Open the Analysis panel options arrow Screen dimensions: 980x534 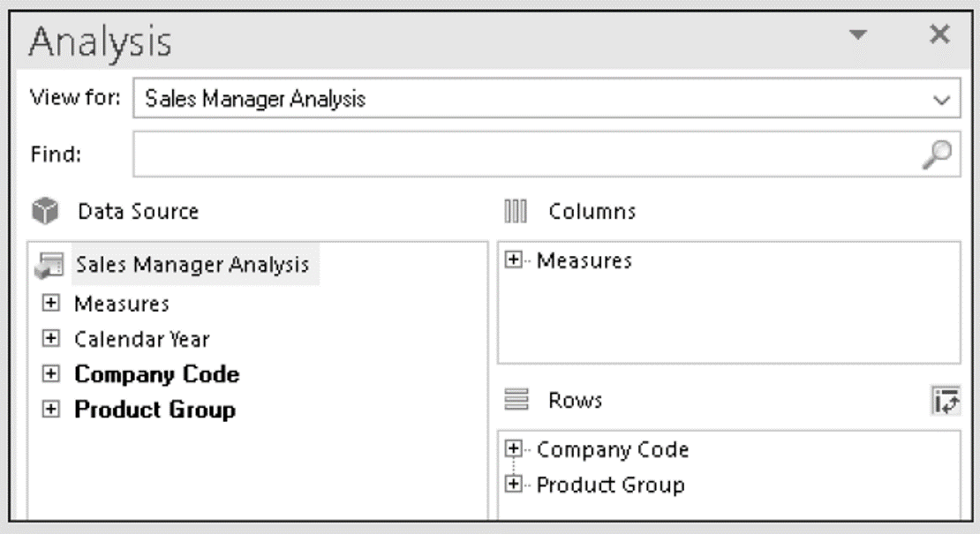pyautogui.click(x=856, y=35)
